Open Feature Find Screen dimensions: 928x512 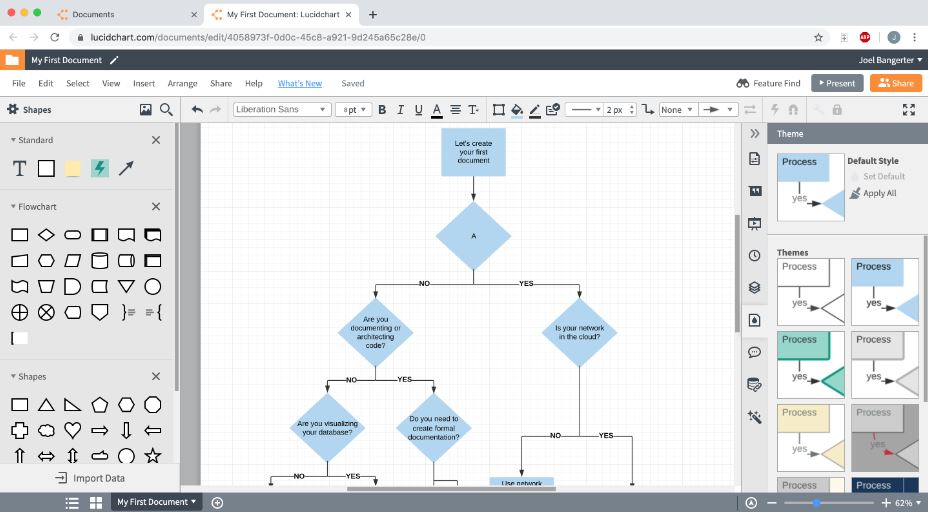[768, 83]
